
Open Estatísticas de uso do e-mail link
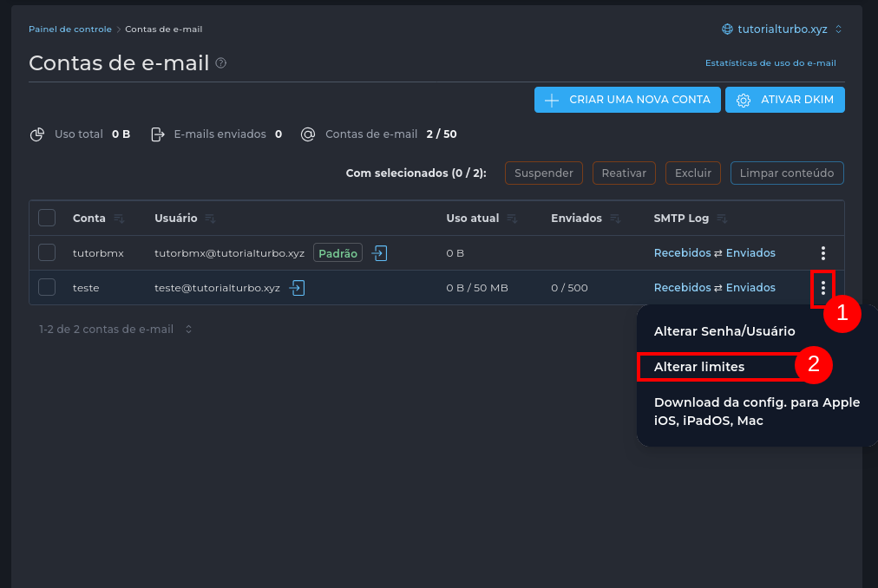click(x=770, y=63)
